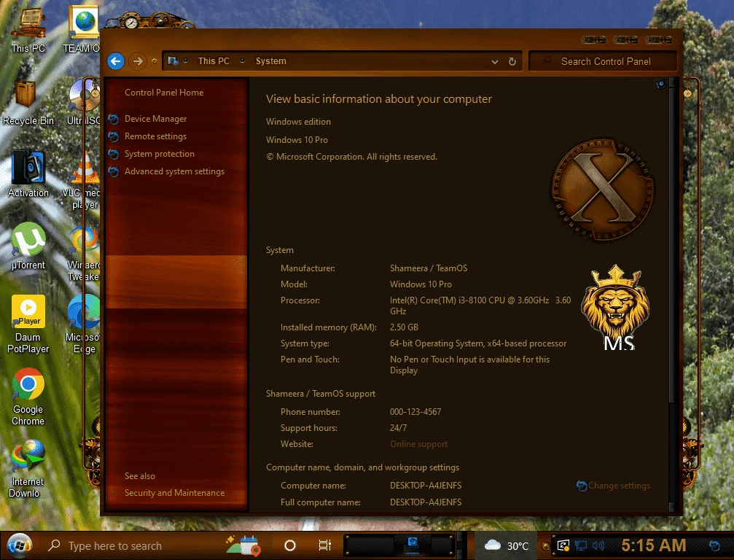The height and width of the screenshot is (560, 734).
Task: Select the Windows 10 Pro edition text
Action: 297,140
